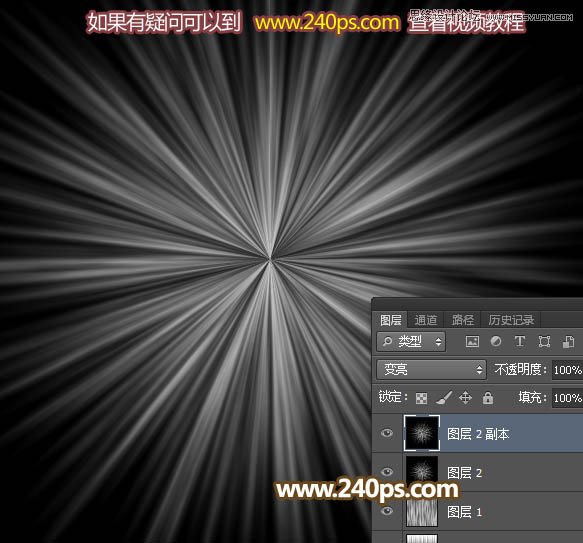583x543 pixels.
Task: Hide the 图层 2 layer
Action: [x=387, y=472]
